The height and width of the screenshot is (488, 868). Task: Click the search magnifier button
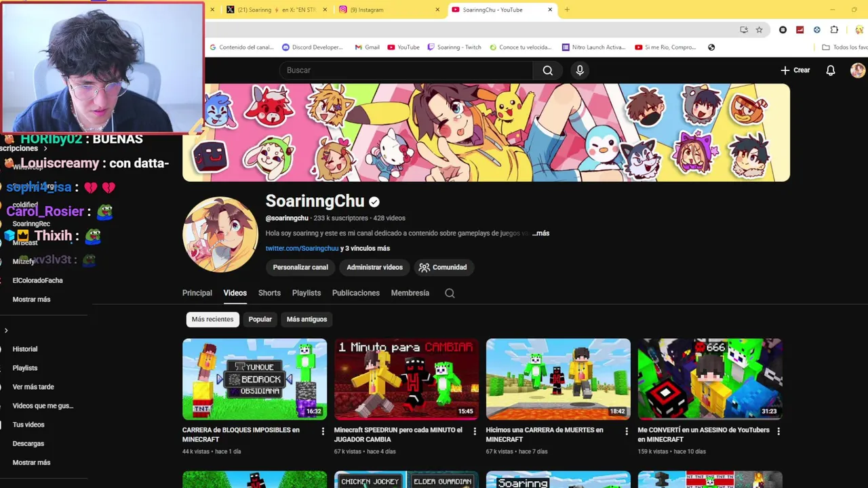[547, 70]
